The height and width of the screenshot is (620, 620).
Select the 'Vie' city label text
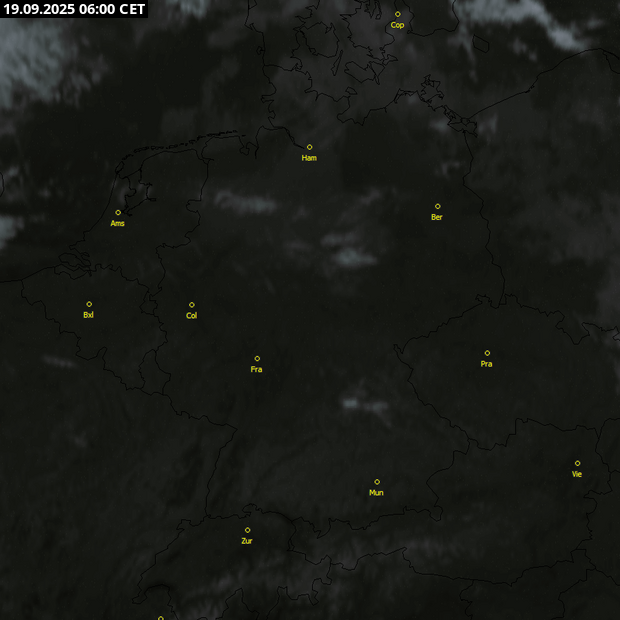coord(577,474)
